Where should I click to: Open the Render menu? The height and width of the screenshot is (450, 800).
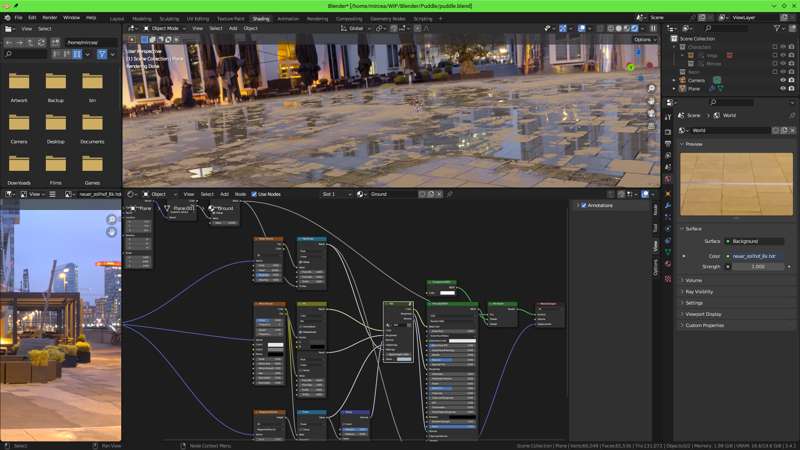click(48, 17)
